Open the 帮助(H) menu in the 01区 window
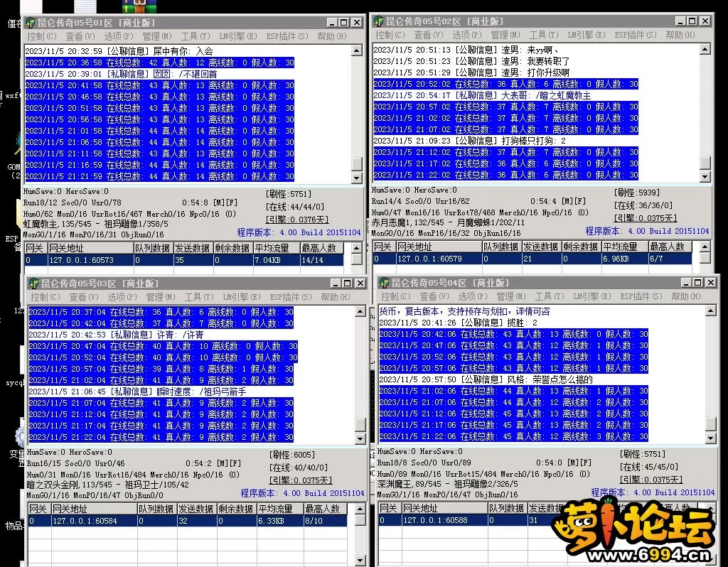The image size is (728, 567). point(331,36)
